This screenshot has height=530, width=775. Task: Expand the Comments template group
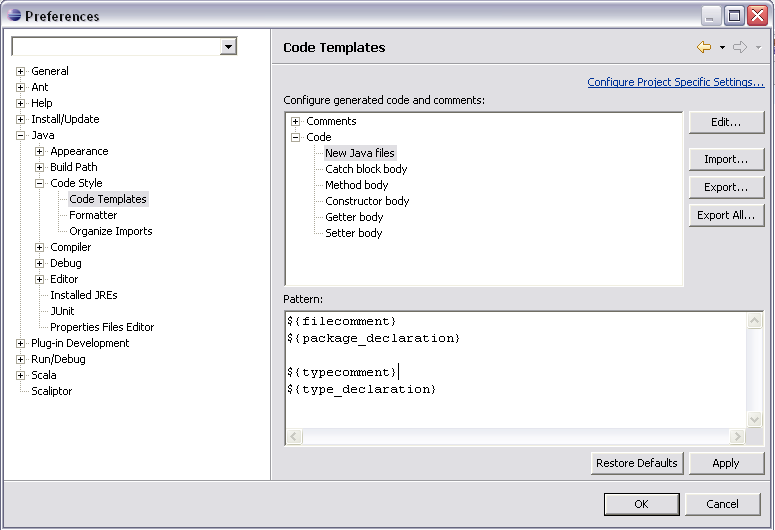pyautogui.click(x=296, y=121)
